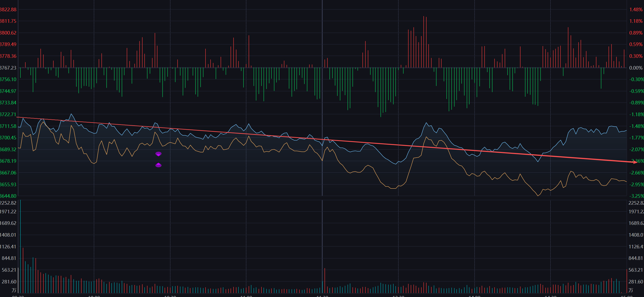Select the 3800.62 price axis label
Screen dimensions: 644x297
pyautogui.click(x=8, y=33)
